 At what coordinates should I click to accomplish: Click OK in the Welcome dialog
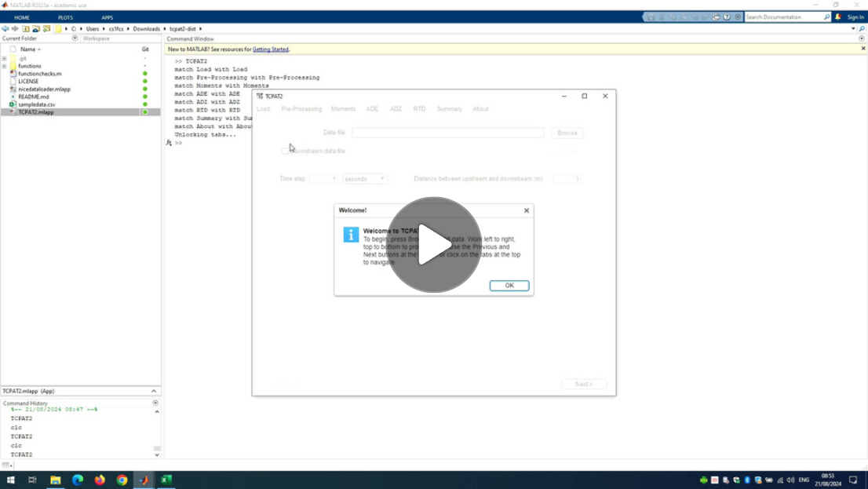[509, 286]
